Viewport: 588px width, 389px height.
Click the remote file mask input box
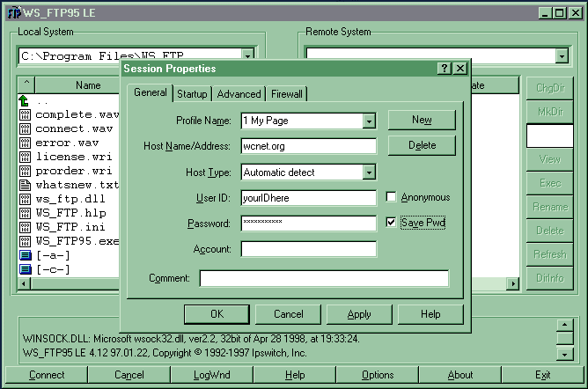(x=550, y=136)
